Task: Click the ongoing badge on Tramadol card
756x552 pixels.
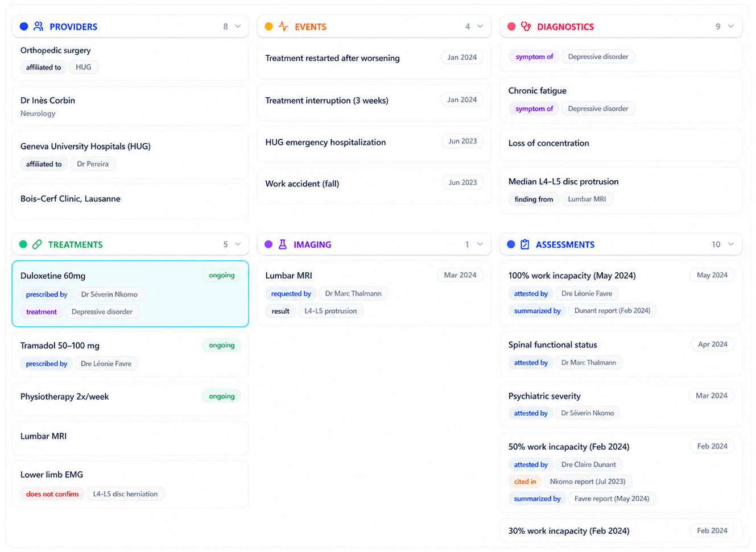Action: pyautogui.click(x=222, y=345)
